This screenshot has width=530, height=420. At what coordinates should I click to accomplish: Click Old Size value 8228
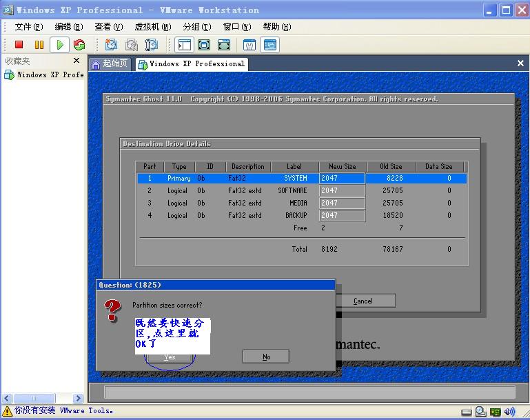coord(395,178)
